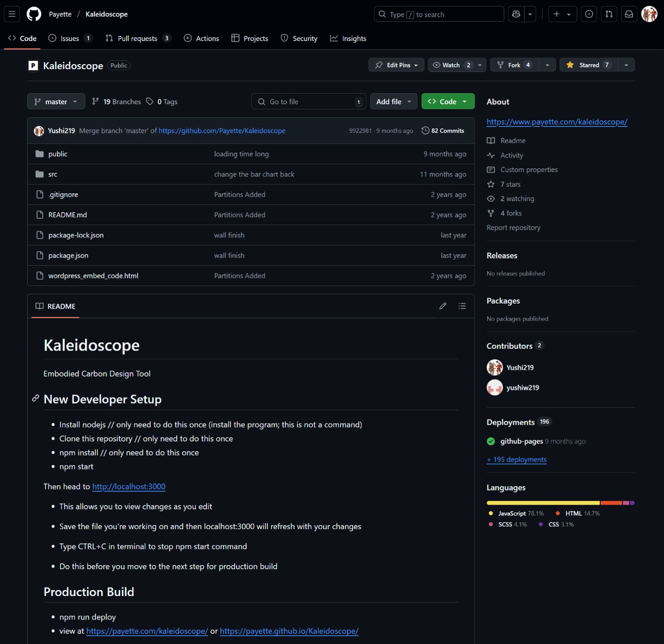Open the Payette owner breadcrumb
This screenshot has height=644, width=664.
coord(60,14)
